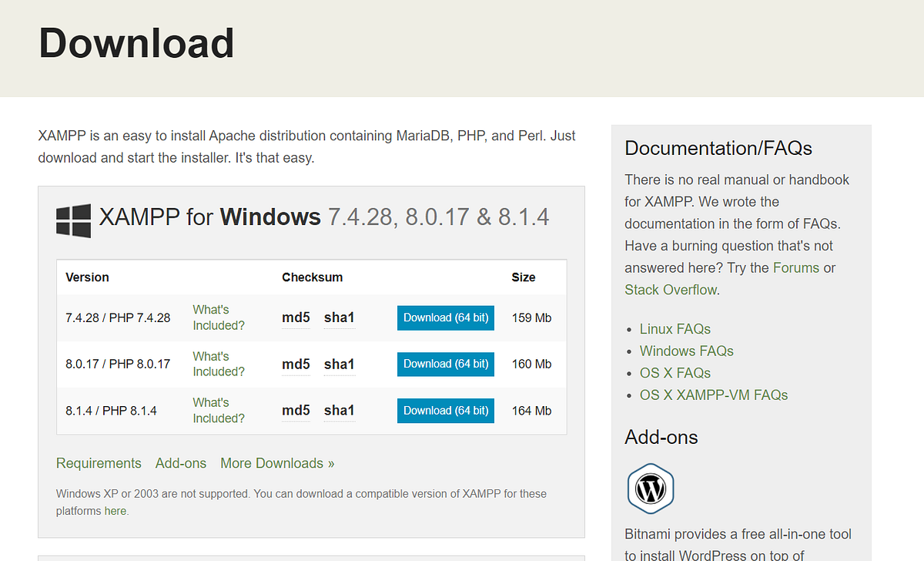Open the md5 checksum for version 8.0.17

point(295,364)
